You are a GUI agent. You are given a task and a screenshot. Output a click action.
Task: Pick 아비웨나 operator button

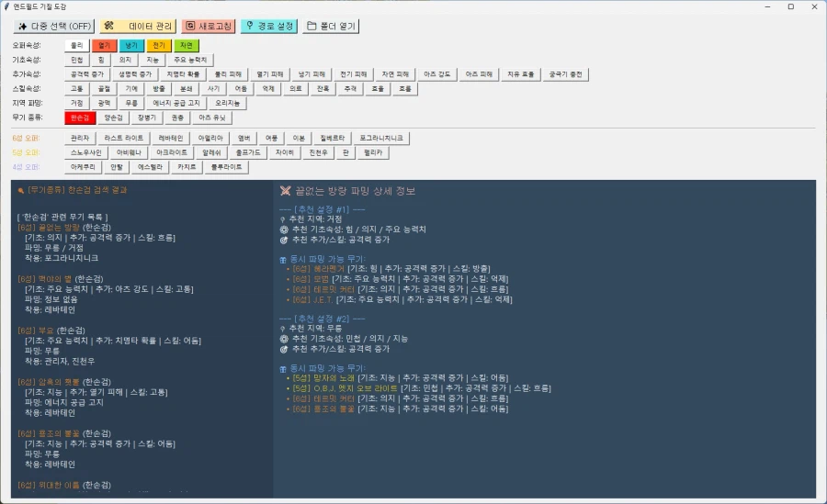[x=130, y=152]
